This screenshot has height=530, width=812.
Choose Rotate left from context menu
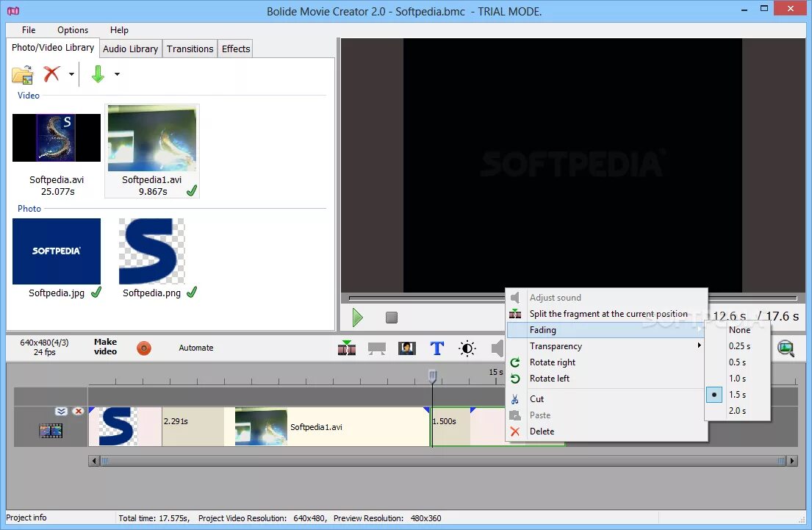[x=606, y=378]
